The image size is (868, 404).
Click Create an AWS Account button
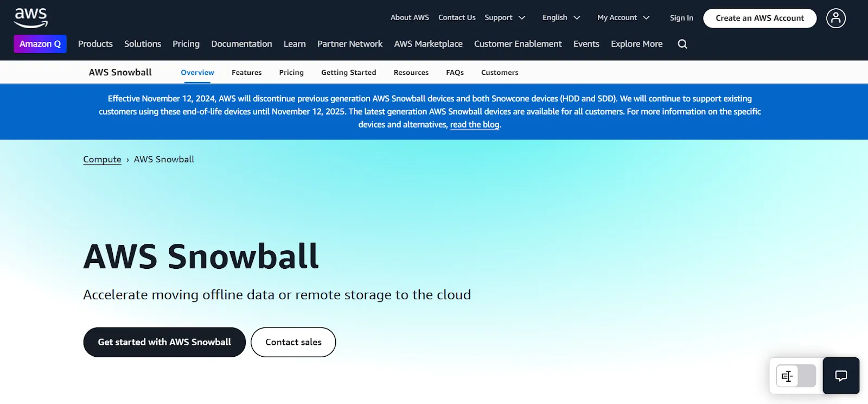(x=759, y=18)
